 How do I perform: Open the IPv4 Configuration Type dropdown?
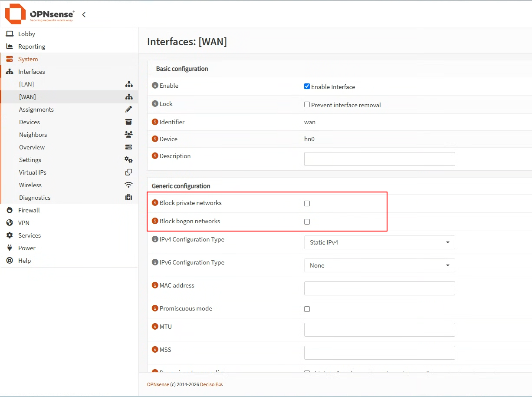(x=379, y=242)
